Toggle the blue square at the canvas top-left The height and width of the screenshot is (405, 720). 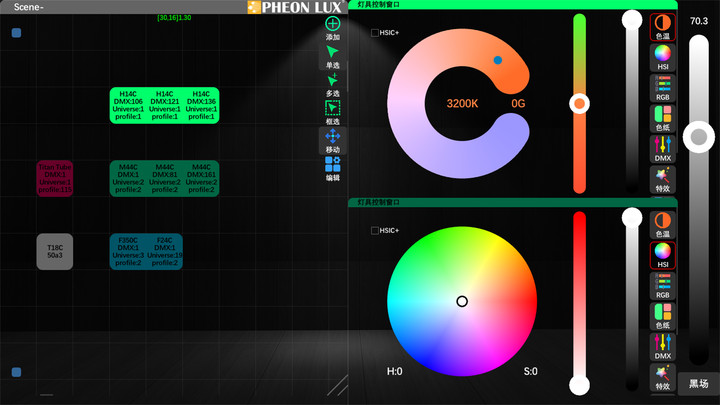click(x=17, y=34)
